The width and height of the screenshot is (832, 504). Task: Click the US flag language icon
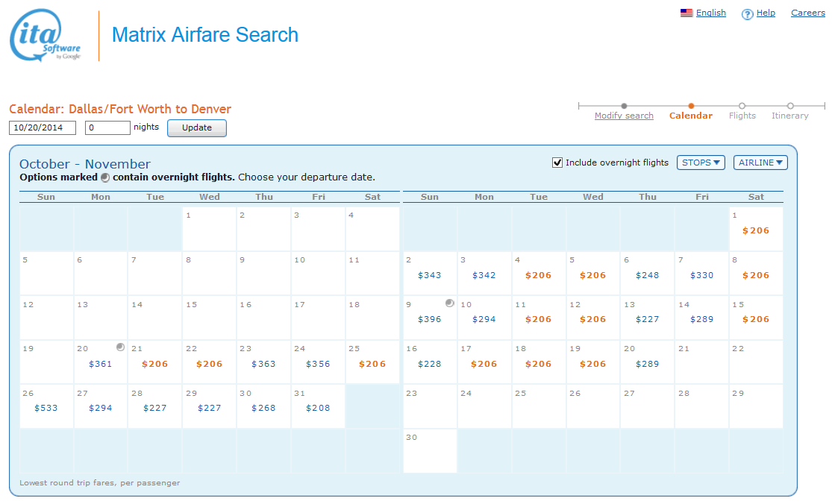686,13
